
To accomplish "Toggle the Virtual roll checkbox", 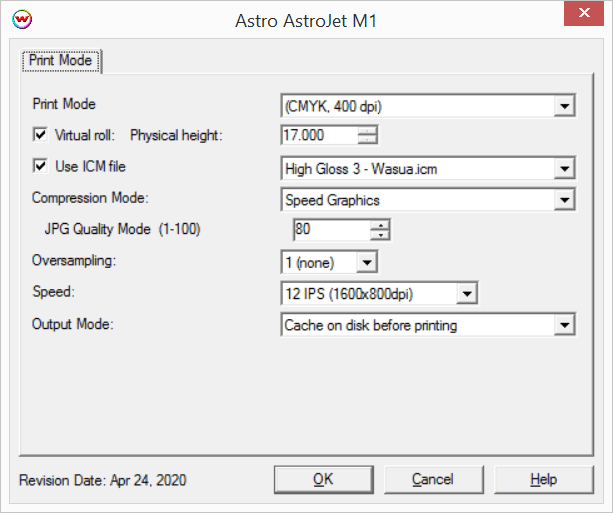I will point(40,135).
